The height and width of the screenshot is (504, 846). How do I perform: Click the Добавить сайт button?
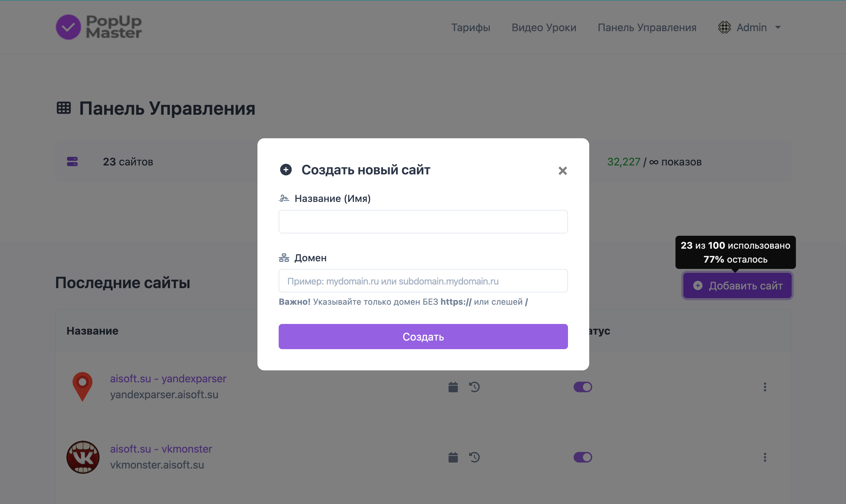tap(737, 285)
